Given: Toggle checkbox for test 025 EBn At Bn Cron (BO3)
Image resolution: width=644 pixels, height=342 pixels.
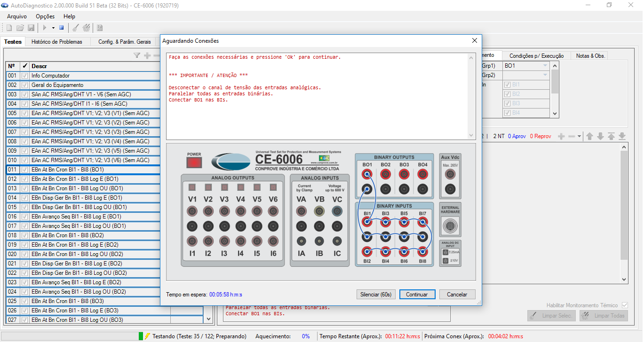Looking at the screenshot, I should [24, 301].
